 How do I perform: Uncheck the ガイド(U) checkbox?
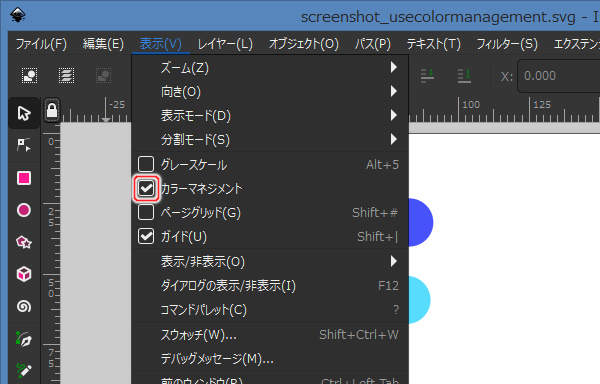146,236
